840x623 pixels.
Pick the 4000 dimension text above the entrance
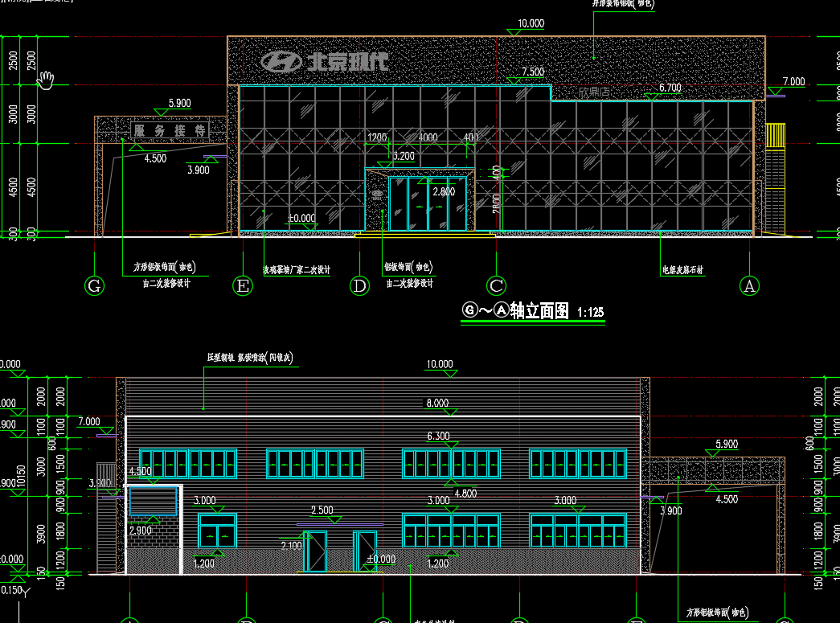point(428,137)
